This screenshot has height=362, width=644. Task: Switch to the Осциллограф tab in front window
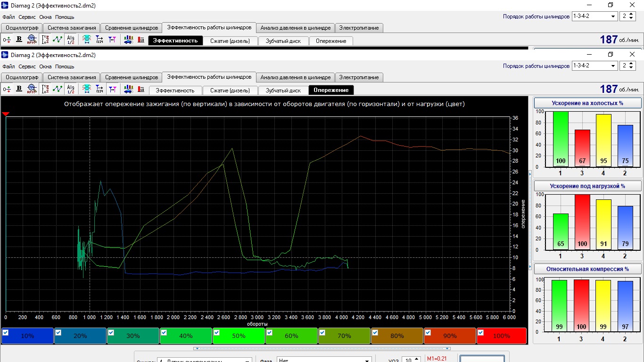[22, 77]
